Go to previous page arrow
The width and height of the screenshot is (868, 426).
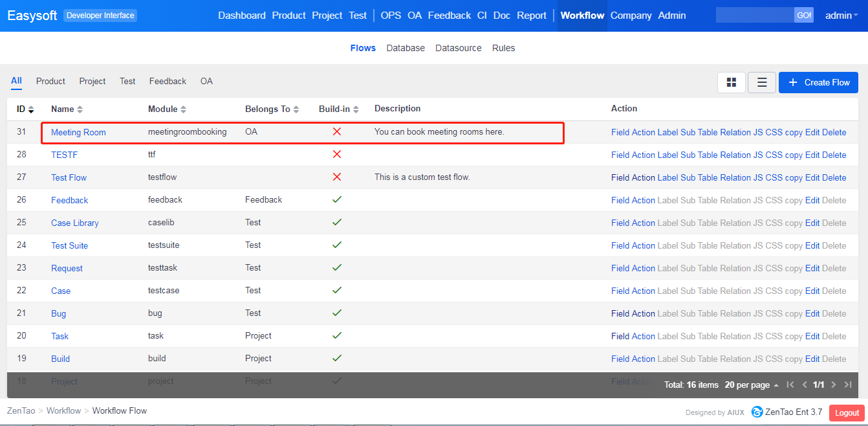point(805,385)
